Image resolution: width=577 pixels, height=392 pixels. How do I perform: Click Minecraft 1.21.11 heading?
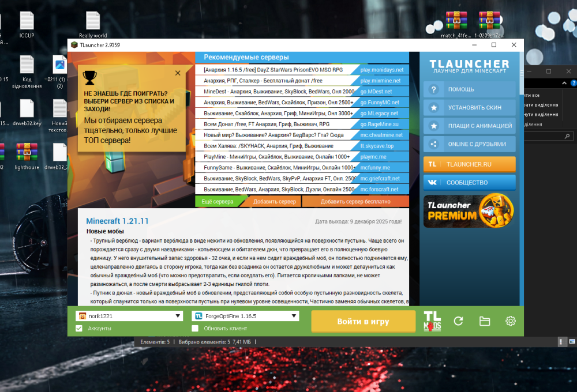point(117,221)
